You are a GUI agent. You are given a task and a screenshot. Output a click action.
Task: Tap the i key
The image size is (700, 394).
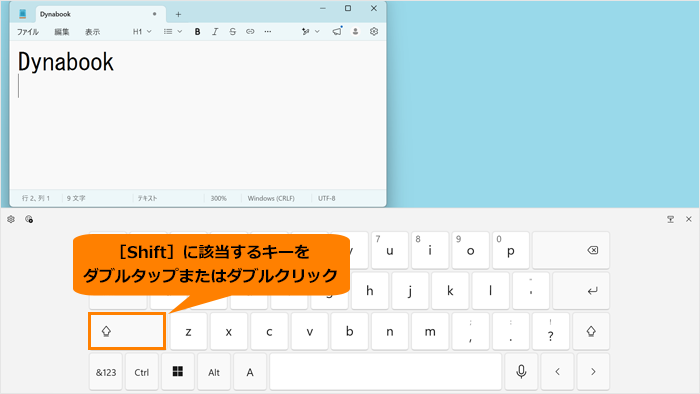click(430, 250)
